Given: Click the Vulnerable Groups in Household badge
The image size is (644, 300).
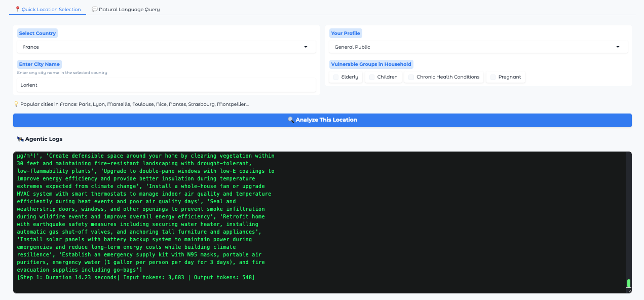Looking at the screenshot, I should tap(371, 64).
